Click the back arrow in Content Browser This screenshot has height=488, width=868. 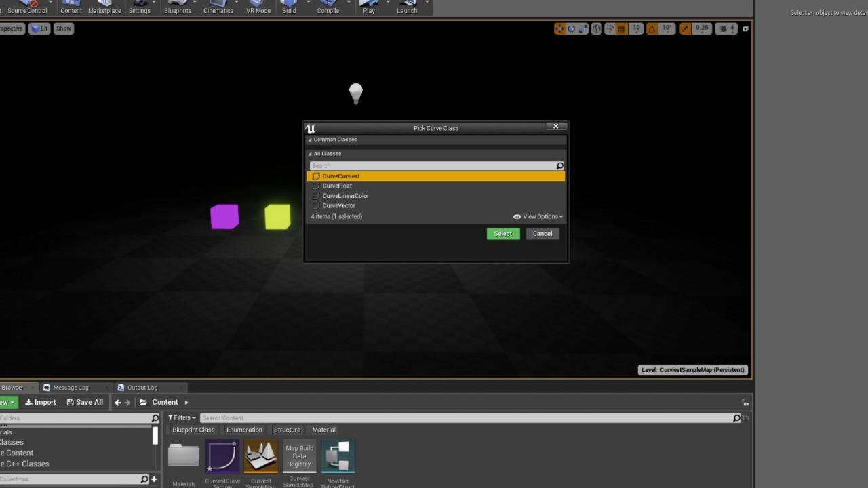tap(118, 402)
